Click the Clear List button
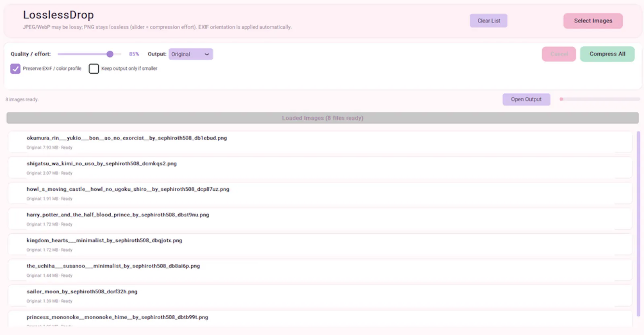644x335 pixels. tap(488, 21)
